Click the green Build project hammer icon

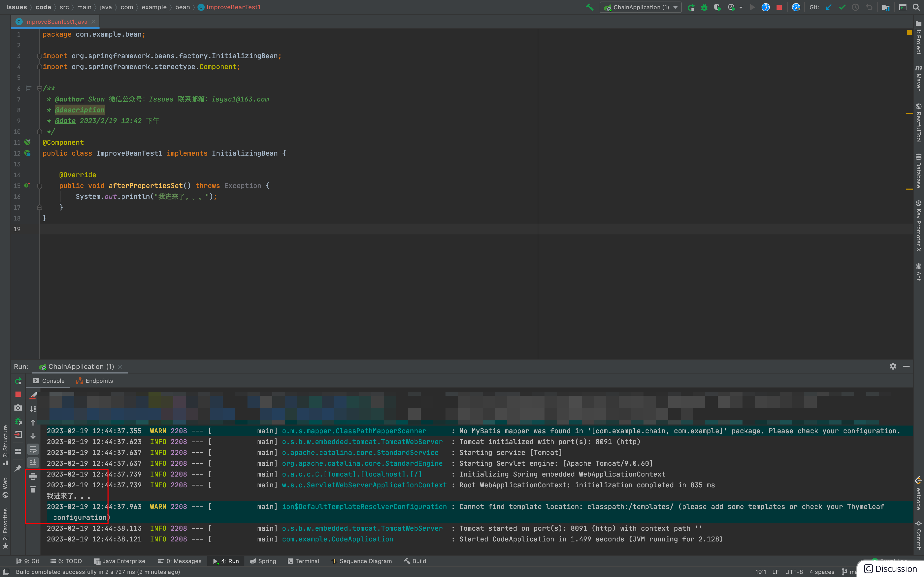click(x=590, y=7)
